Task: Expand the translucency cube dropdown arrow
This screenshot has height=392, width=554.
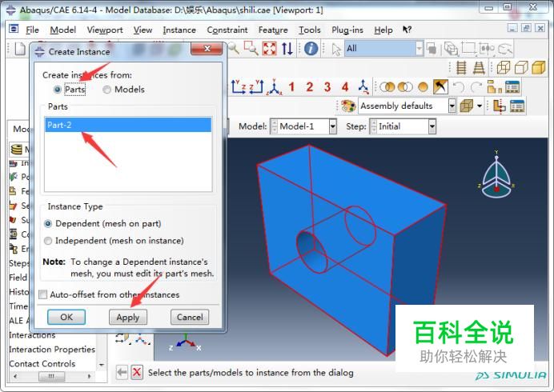Action: point(480,106)
